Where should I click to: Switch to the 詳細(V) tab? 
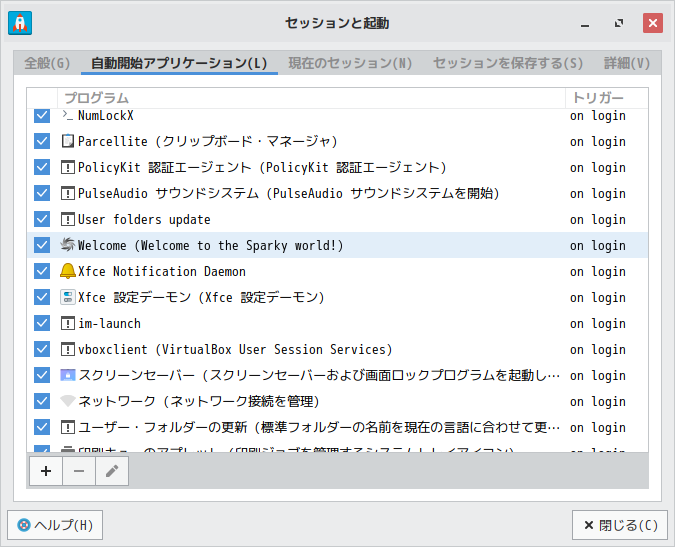[x=627, y=63]
